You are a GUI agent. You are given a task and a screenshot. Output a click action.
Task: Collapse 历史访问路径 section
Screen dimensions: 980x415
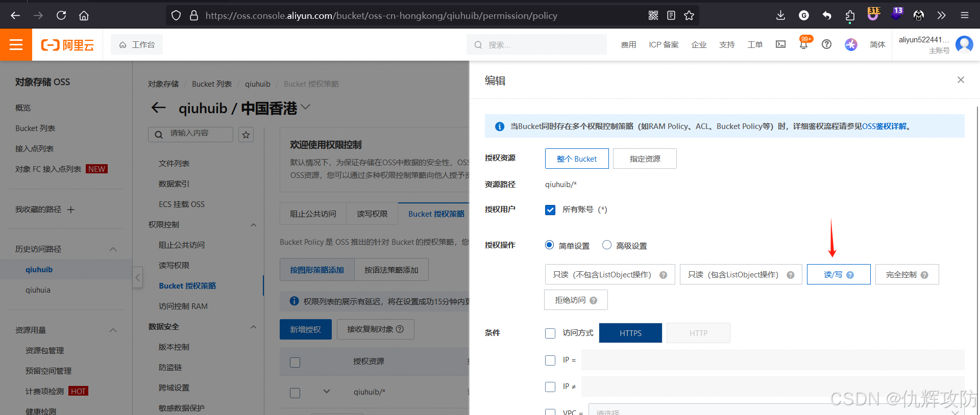pos(113,249)
